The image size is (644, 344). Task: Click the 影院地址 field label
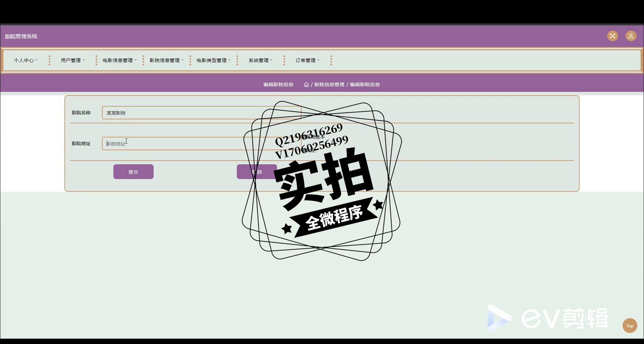(x=81, y=144)
